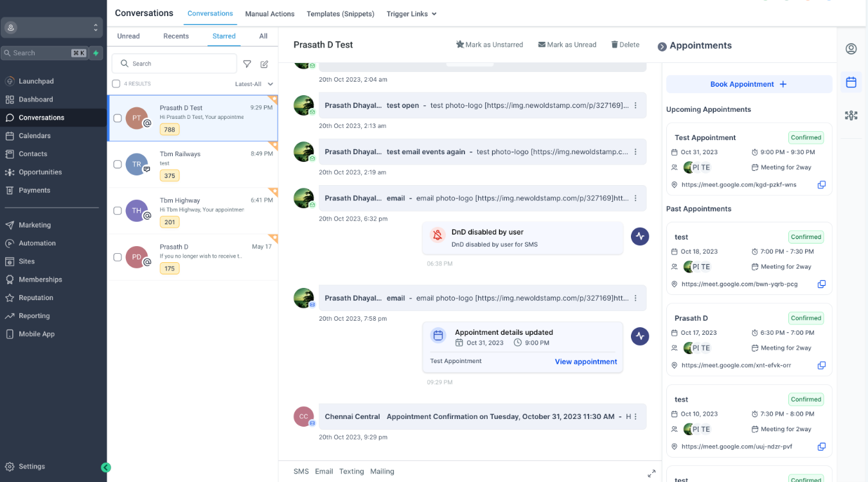Open the account switcher dropdown

51,28
